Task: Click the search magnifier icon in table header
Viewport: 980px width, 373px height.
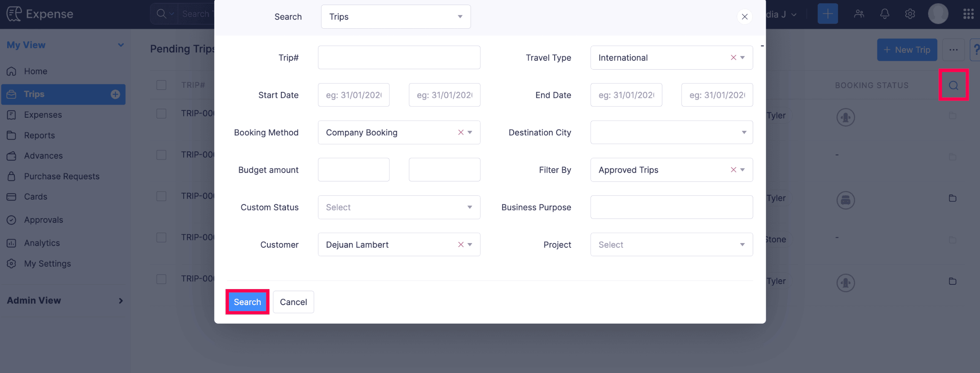Action: coord(953,85)
